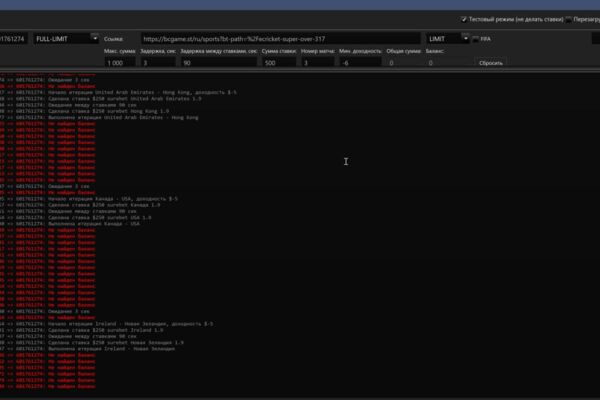Focus the bcgame sports URL link field
Image resolution: width=600 pixels, height=400 pixels.
click(x=280, y=39)
